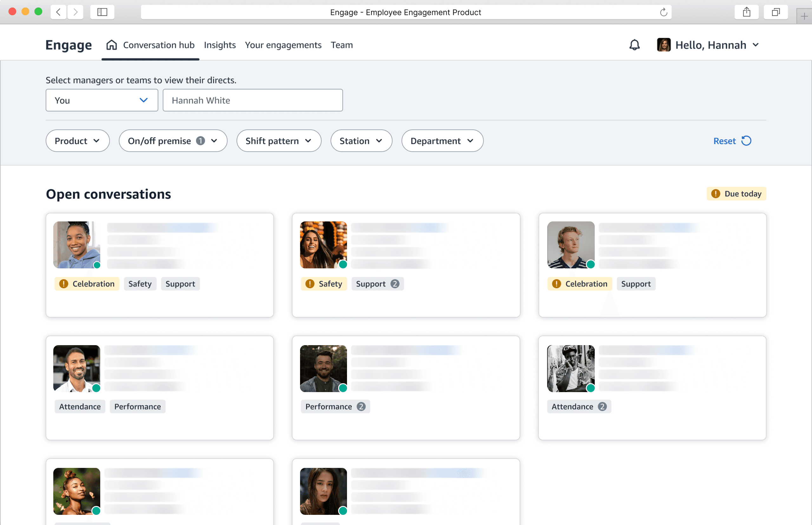Click the Reset filters link
The image size is (812, 525).
pyautogui.click(x=724, y=141)
